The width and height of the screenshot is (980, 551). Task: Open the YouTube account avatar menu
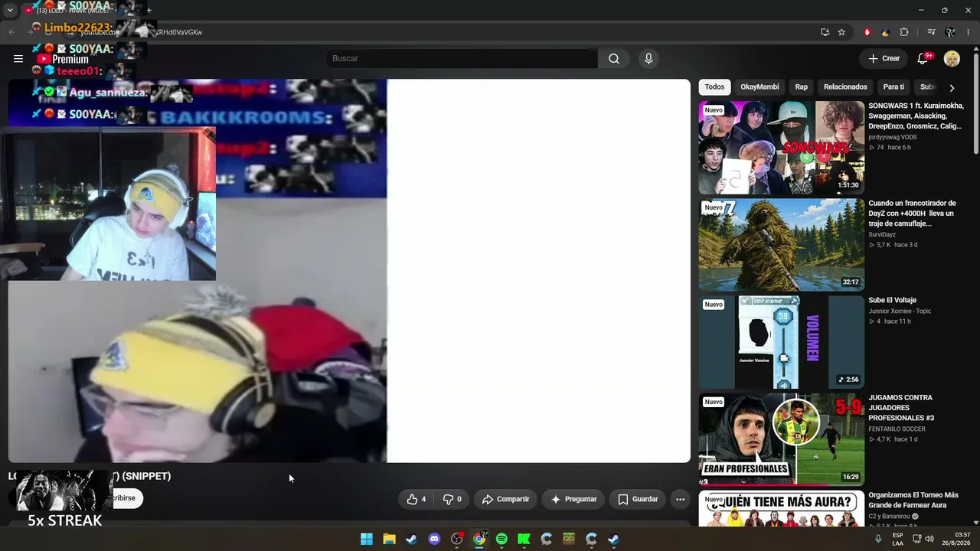[952, 59]
